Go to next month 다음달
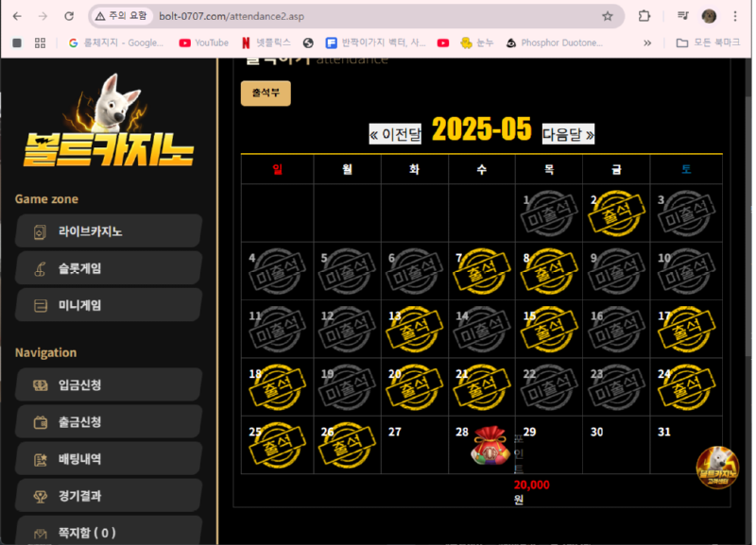This screenshot has width=756, height=545. click(568, 134)
